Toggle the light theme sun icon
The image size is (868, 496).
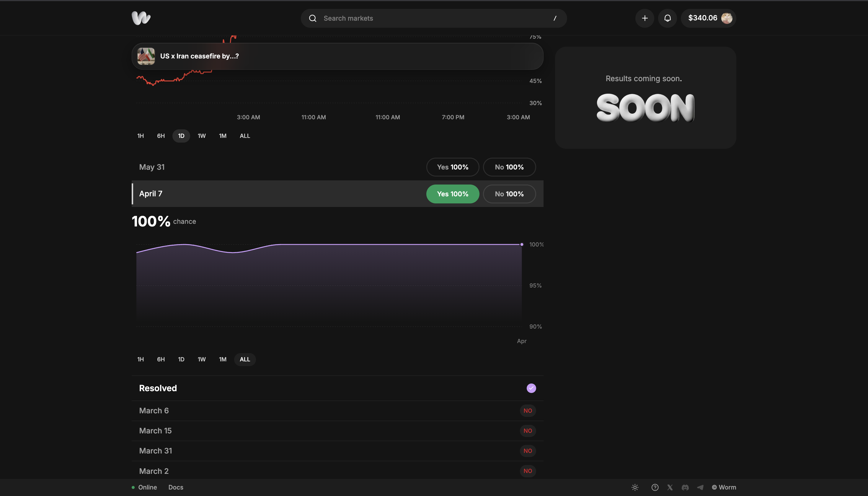(635, 487)
